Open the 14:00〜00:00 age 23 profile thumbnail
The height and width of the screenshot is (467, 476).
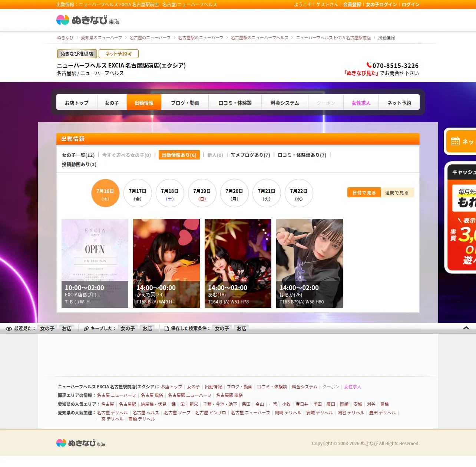[166, 263]
